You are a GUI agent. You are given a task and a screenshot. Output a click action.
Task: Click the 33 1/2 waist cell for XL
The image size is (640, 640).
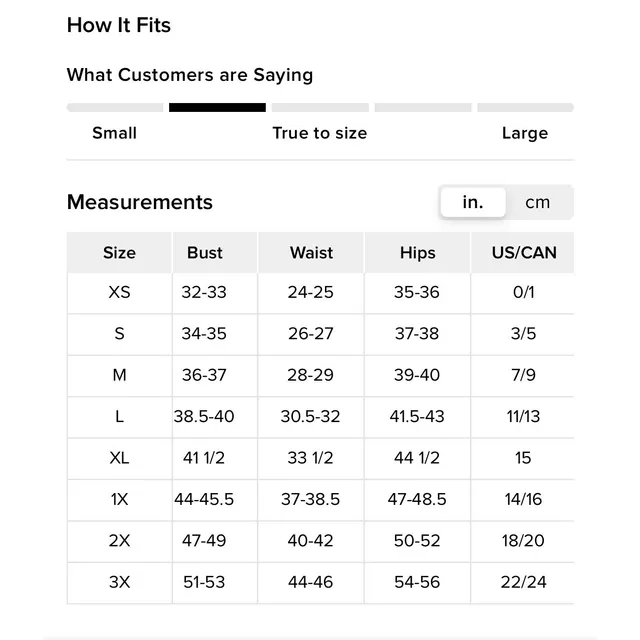(x=311, y=458)
